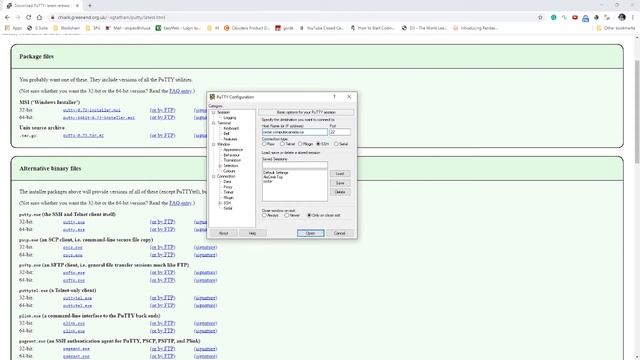Screen dimensions: 640x360
Task: Click the Open button in PuTTY
Action: pos(311,233)
